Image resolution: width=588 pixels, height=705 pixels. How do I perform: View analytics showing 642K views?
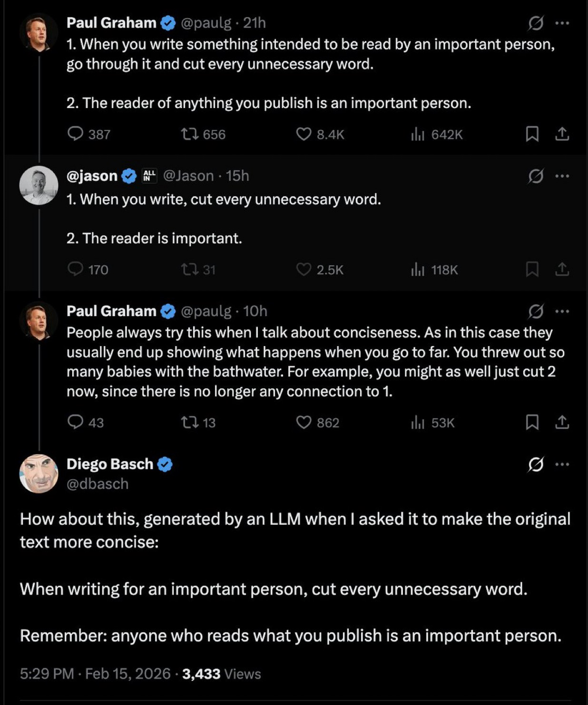click(x=417, y=135)
